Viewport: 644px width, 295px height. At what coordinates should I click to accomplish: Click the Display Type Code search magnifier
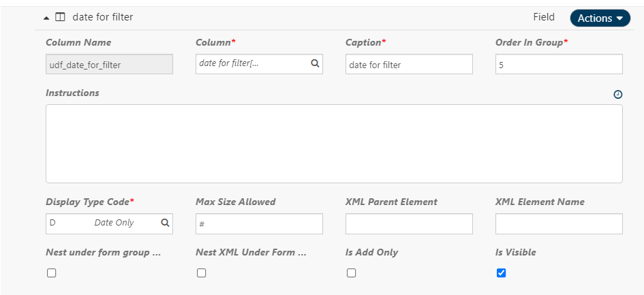(165, 222)
